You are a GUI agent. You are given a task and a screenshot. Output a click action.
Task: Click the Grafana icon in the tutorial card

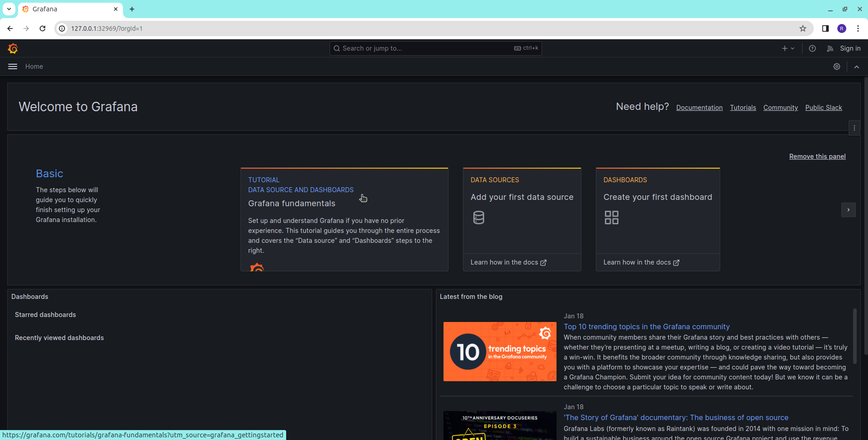[257, 267]
